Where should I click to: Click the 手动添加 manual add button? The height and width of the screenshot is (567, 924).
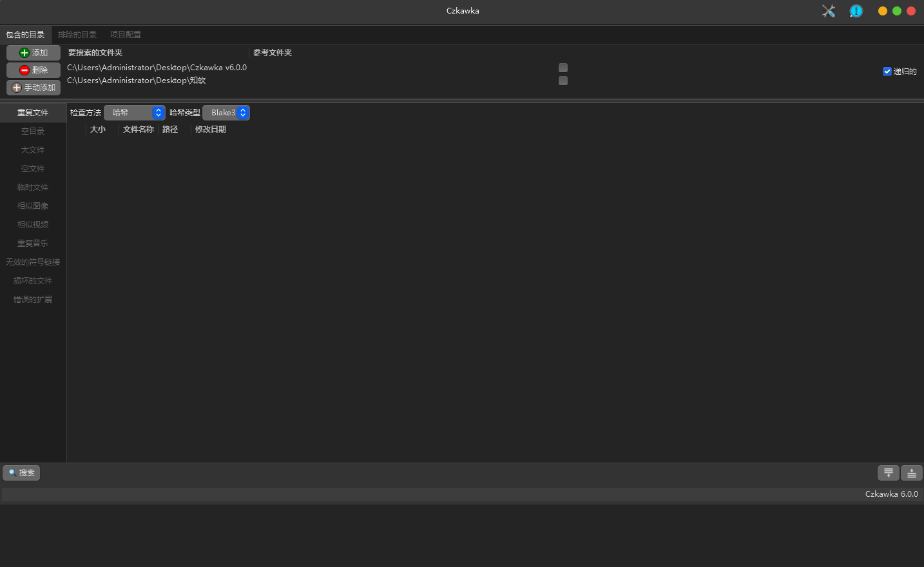pos(34,88)
